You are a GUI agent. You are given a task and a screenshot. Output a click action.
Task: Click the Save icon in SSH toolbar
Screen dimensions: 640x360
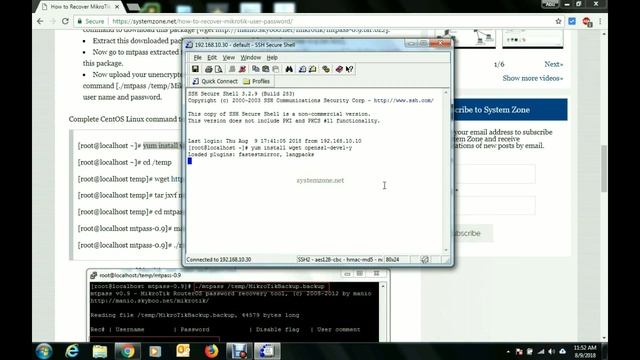tap(195, 69)
